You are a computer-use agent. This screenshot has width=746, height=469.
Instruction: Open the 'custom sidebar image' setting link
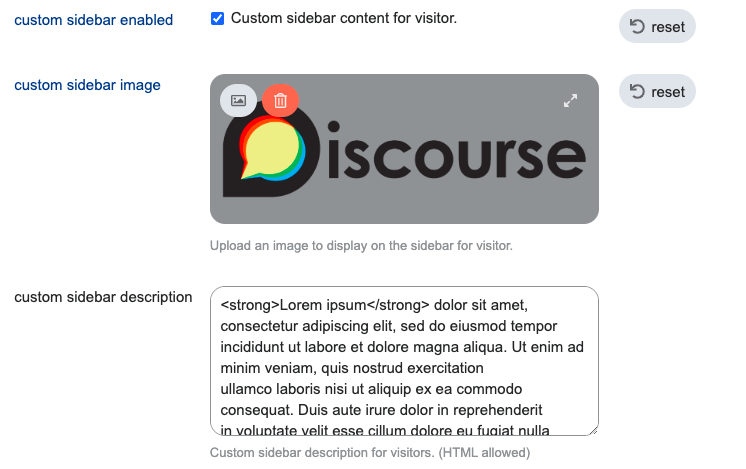click(87, 85)
